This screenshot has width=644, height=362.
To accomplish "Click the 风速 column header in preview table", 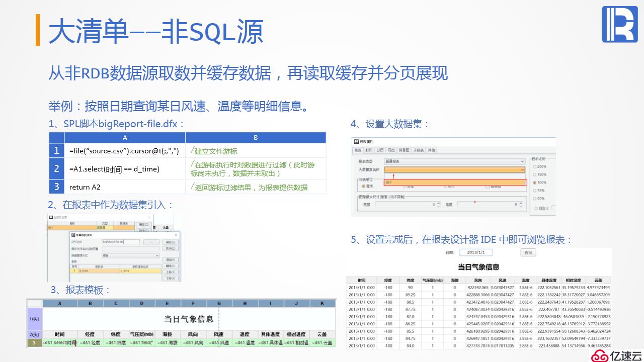I will click(502, 281).
